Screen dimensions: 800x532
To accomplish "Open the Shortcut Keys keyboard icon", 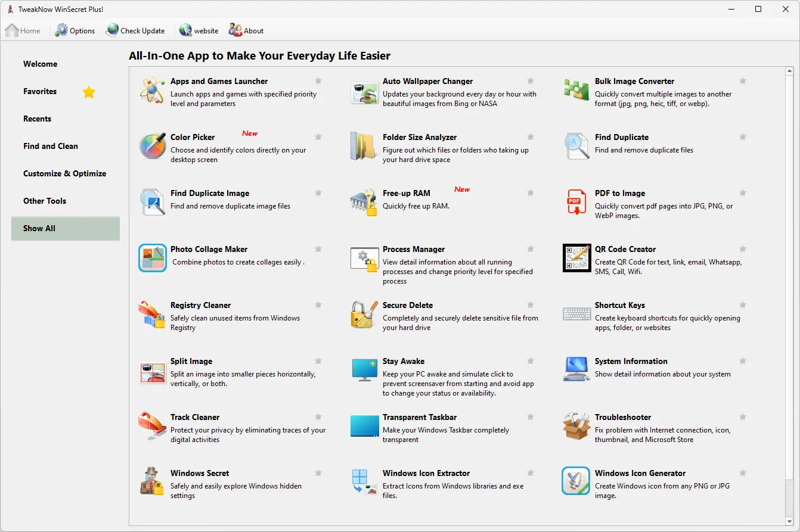I will (576, 315).
